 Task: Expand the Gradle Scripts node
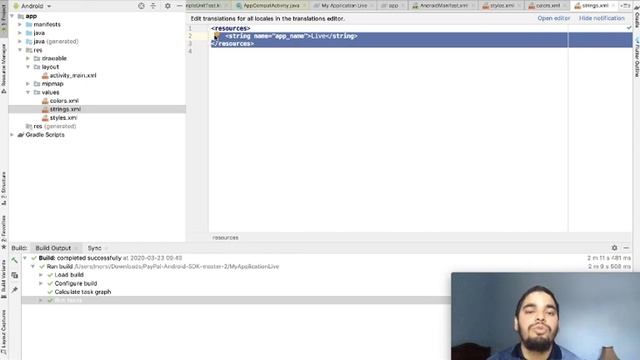[x=12, y=135]
